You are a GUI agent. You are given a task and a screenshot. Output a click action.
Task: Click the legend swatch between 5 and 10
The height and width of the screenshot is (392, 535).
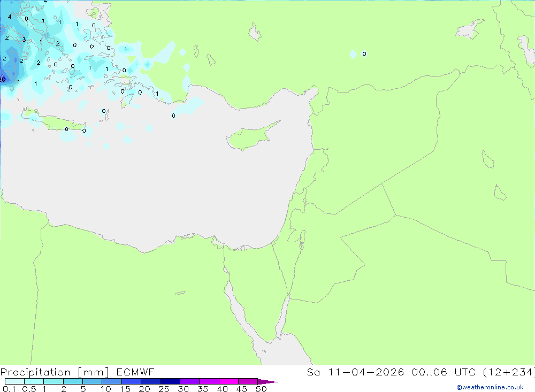tap(92, 381)
